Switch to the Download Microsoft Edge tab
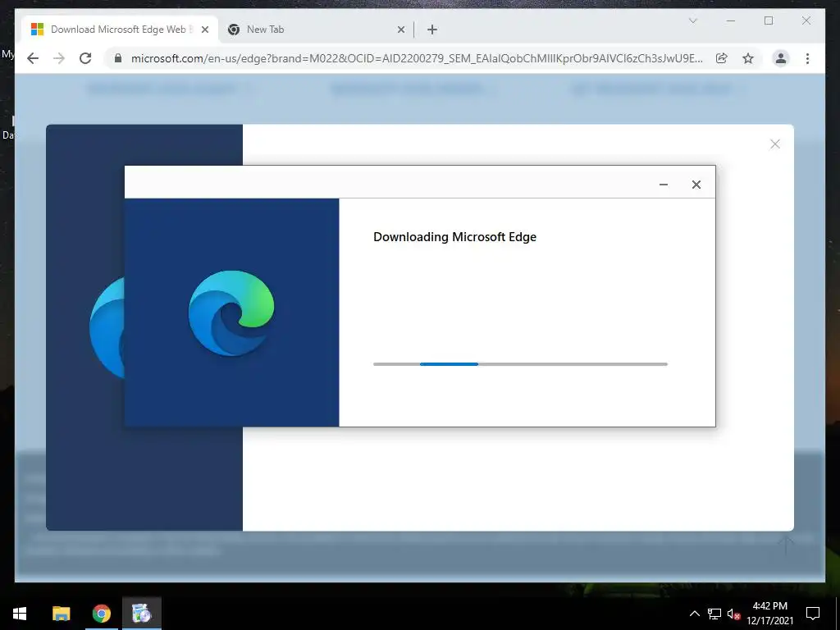This screenshot has width=840, height=630. [119, 30]
